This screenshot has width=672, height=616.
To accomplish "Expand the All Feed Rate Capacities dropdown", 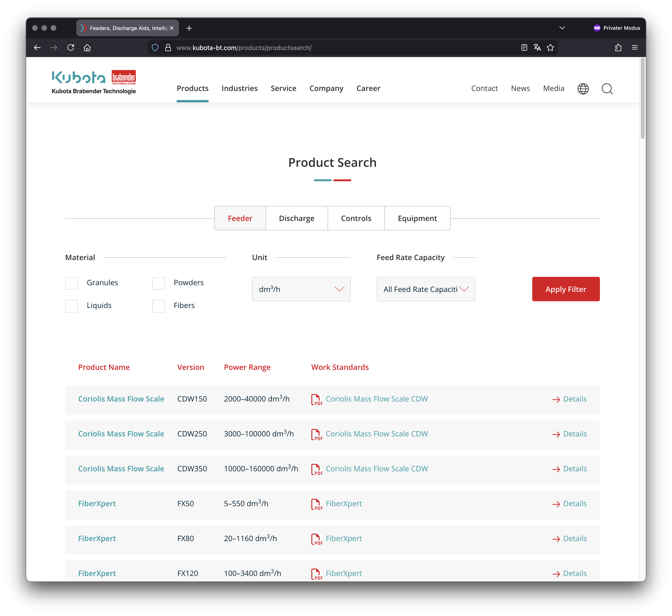I will 426,289.
